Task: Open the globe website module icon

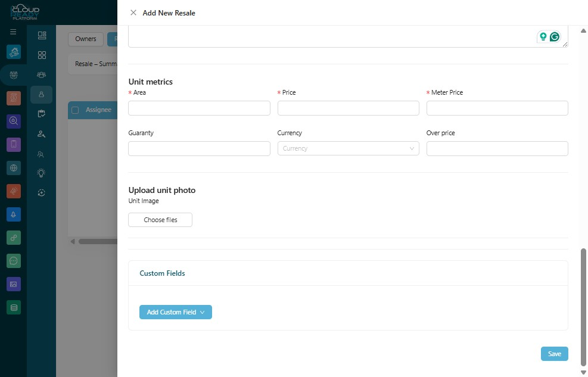Action: (x=14, y=168)
